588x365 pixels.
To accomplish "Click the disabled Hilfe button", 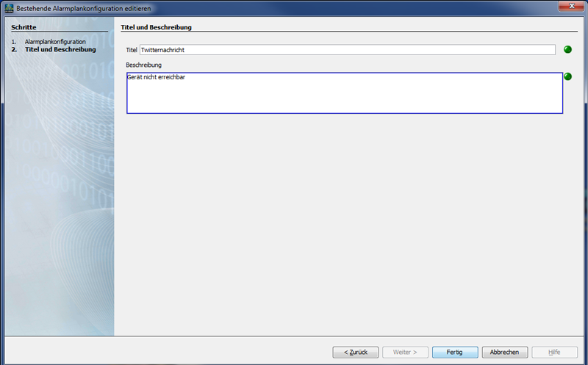I will tap(554, 352).
